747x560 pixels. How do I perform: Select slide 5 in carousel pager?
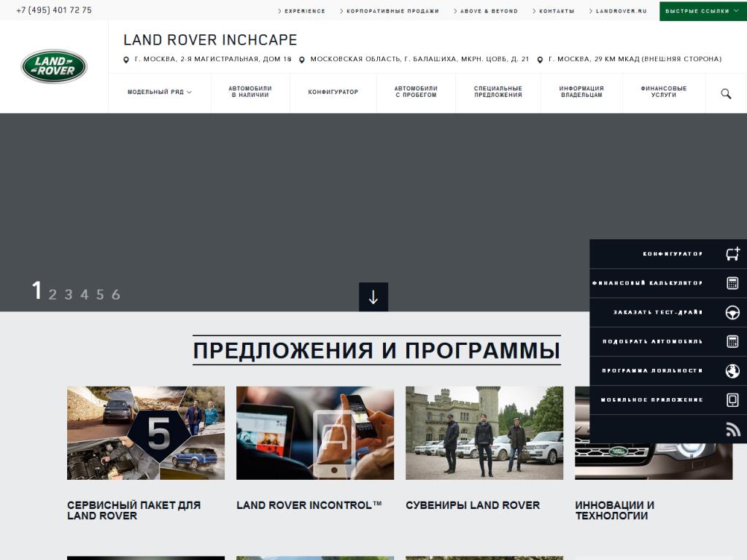[x=100, y=295]
